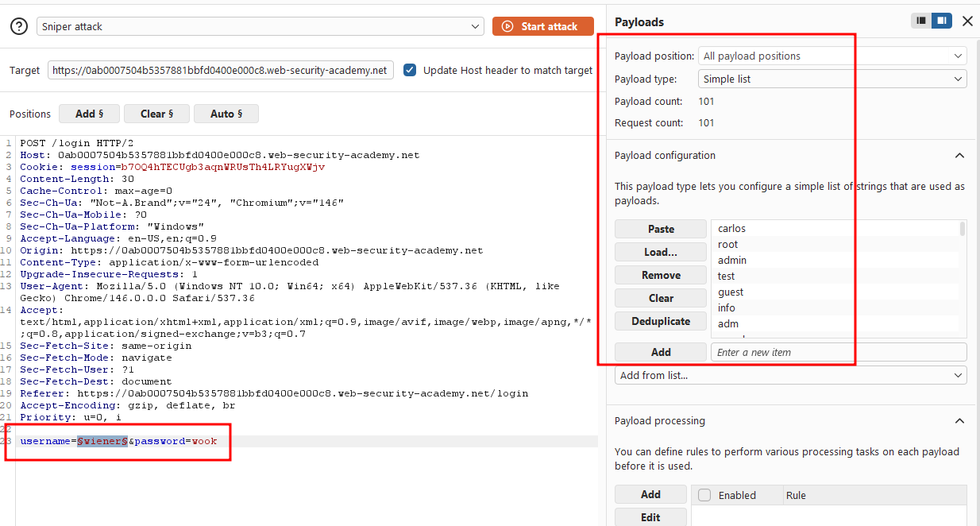Click the Referer header line
The height and width of the screenshot is (526, 980).
[274, 393]
